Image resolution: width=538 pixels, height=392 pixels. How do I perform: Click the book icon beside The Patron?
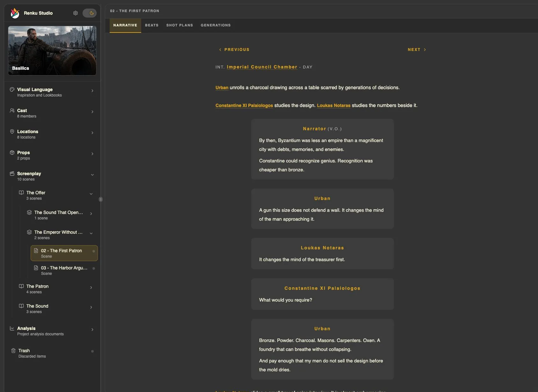pos(21,286)
